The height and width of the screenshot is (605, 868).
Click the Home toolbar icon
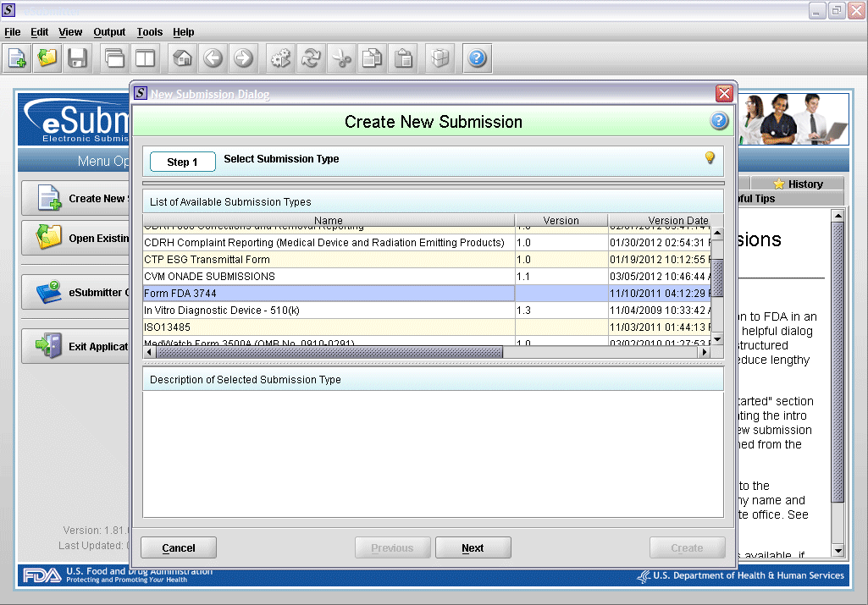click(x=182, y=58)
